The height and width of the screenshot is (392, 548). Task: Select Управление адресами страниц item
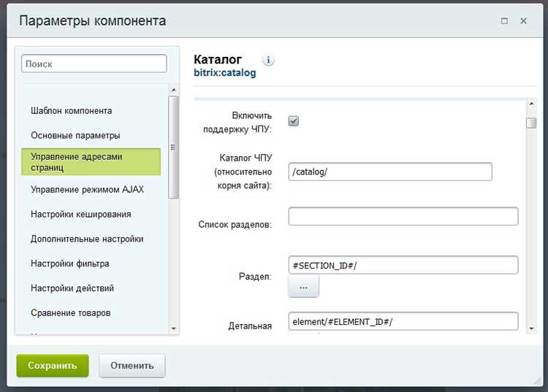pos(91,161)
